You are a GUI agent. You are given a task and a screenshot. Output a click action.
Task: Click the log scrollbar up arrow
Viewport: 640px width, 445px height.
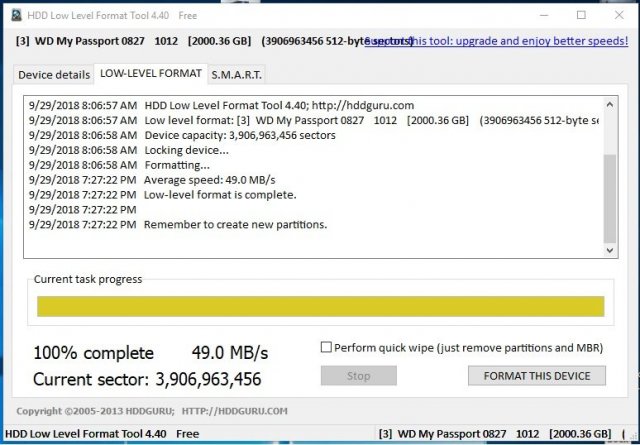610,103
